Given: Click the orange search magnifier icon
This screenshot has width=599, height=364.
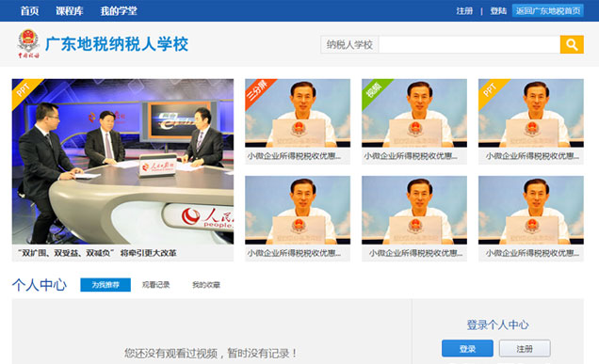Looking at the screenshot, I should (x=572, y=44).
